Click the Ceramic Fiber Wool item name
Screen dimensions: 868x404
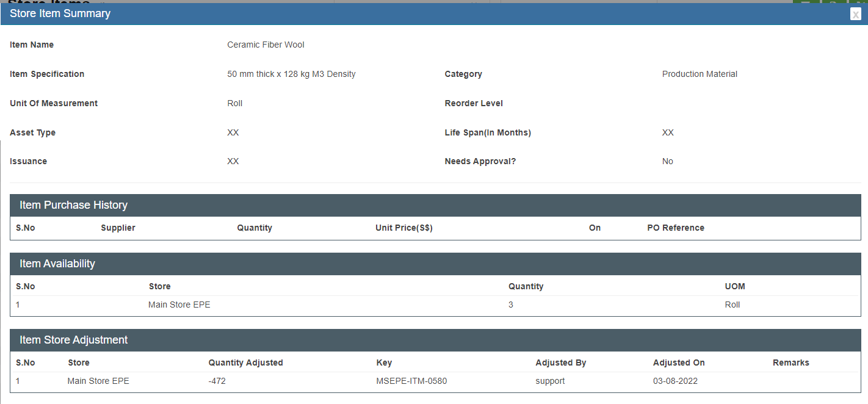266,45
